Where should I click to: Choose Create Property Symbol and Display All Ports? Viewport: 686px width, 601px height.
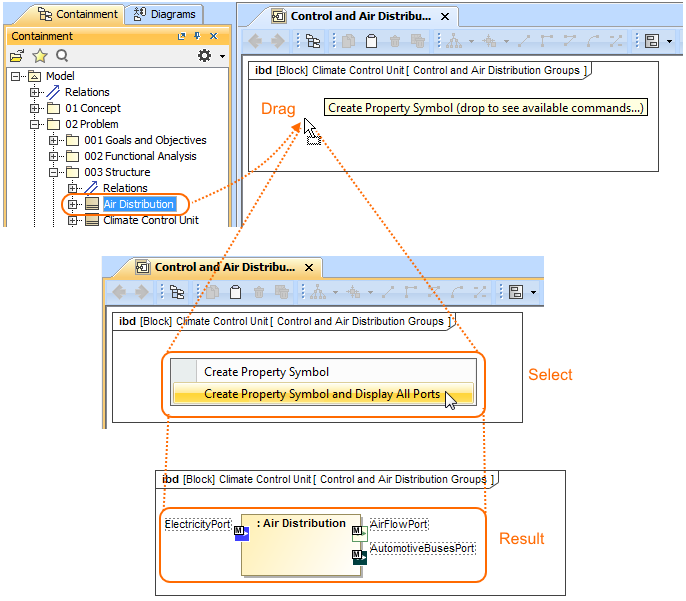[x=321, y=394]
